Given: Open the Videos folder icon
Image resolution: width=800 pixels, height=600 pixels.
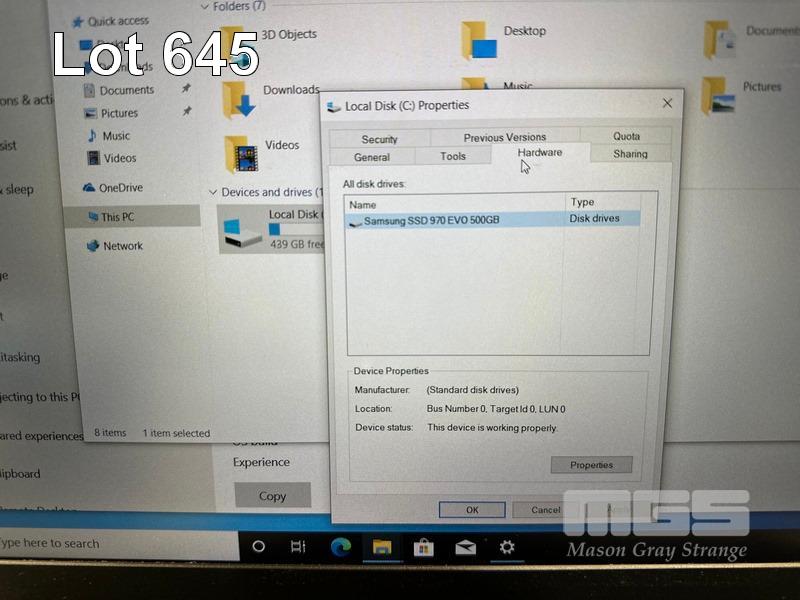Looking at the screenshot, I should tap(241, 153).
